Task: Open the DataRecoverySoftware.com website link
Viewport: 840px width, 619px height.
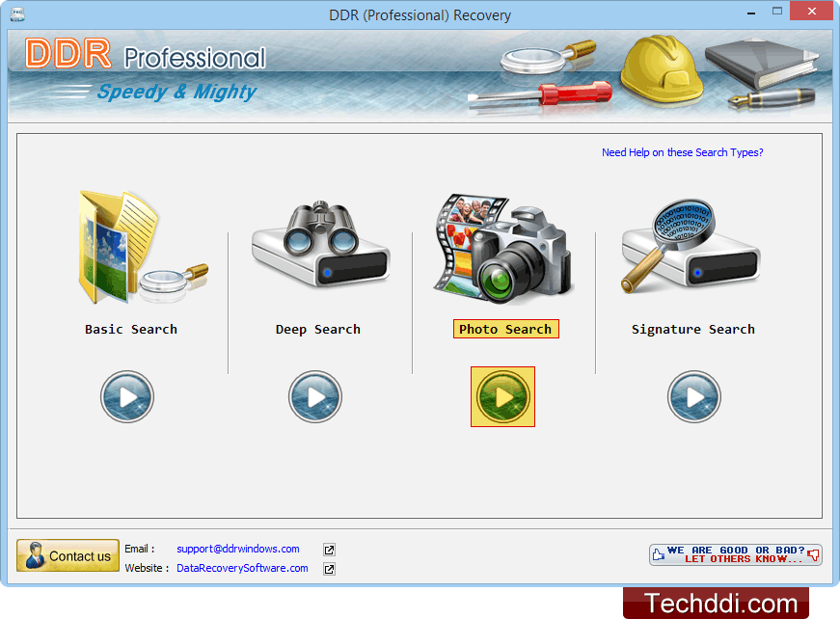Action: point(242,568)
